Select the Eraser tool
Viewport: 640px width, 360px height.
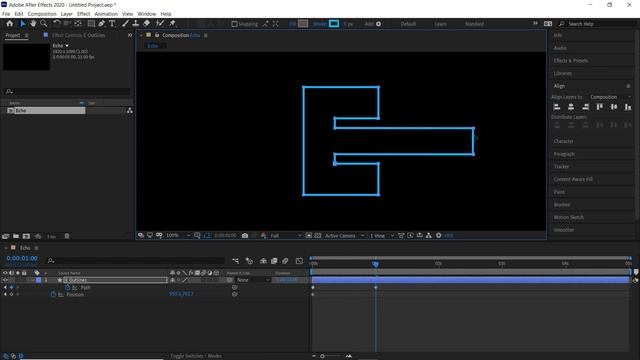click(x=146, y=24)
